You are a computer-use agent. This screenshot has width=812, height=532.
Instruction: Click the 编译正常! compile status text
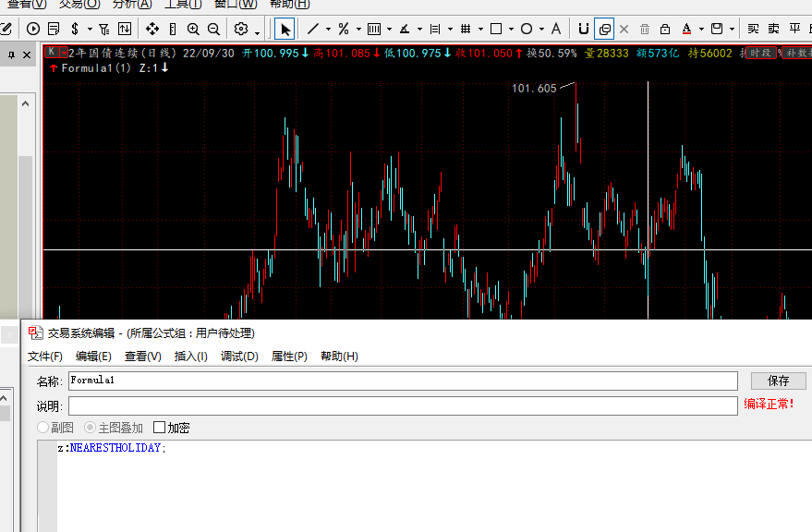point(769,404)
